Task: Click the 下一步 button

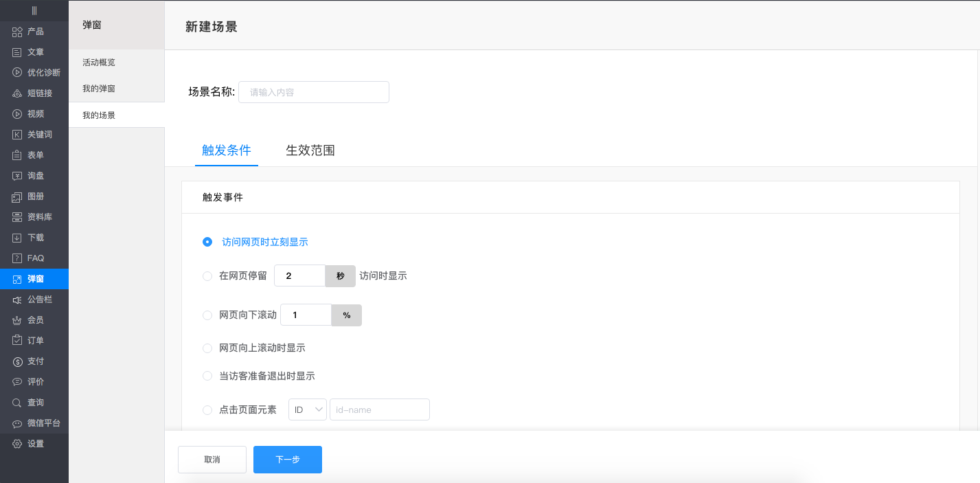Action: [x=287, y=460]
